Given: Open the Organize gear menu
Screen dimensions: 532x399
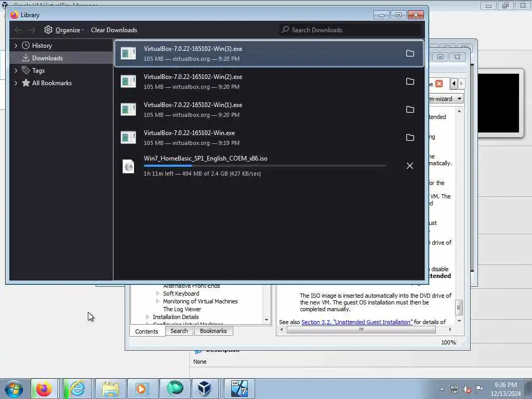Looking at the screenshot, I should click(64, 30).
